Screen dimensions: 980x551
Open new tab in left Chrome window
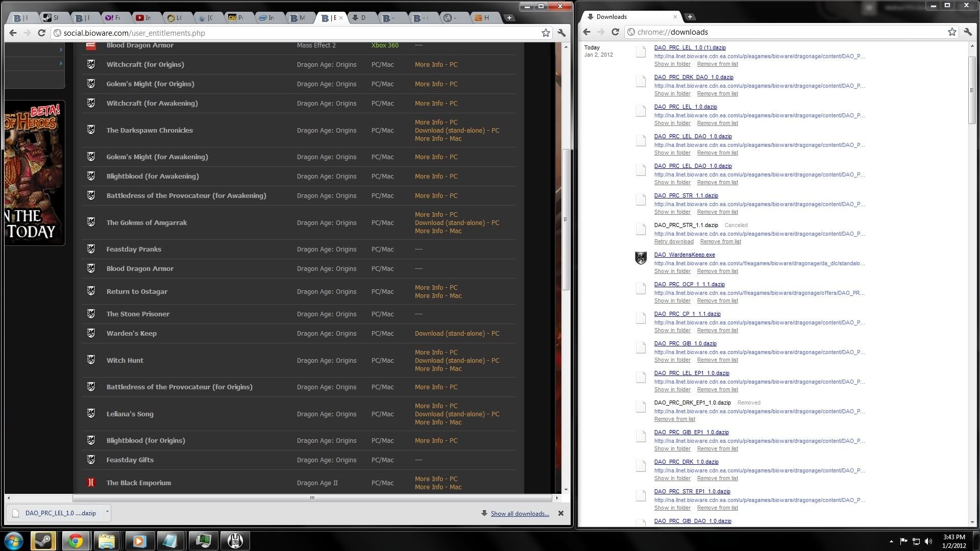tap(509, 18)
